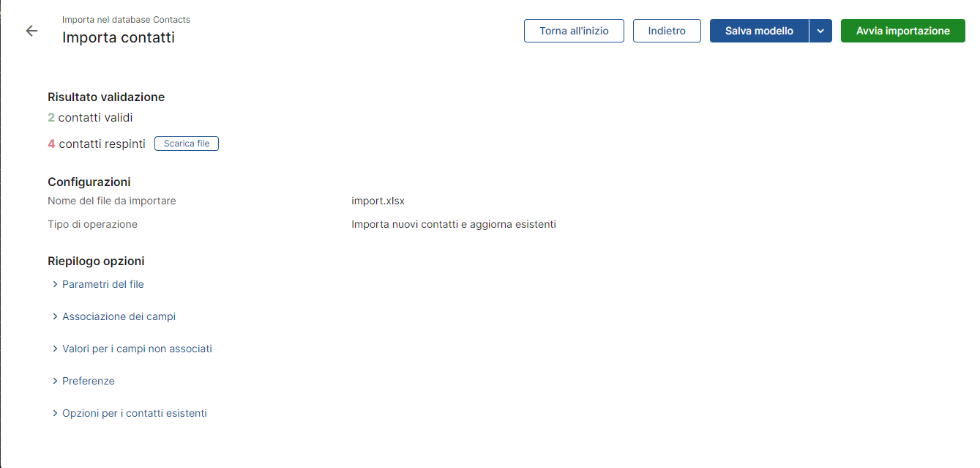The height and width of the screenshot is (468, 980).
Task: Click the 'Nome del file da importare' label
Action: (x=112, y=201)
